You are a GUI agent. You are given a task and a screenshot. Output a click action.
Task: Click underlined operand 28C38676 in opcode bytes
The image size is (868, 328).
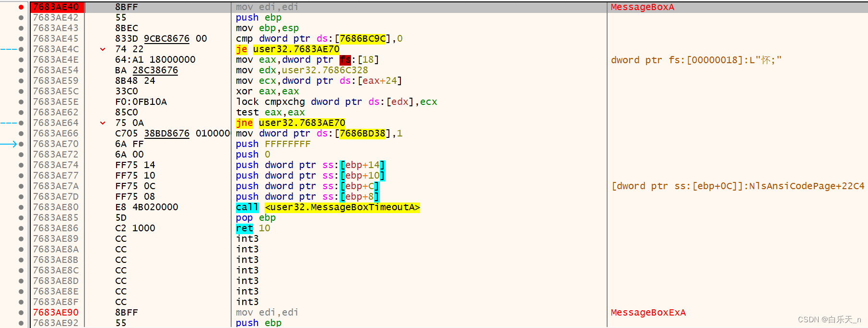(x=155, y=70)
